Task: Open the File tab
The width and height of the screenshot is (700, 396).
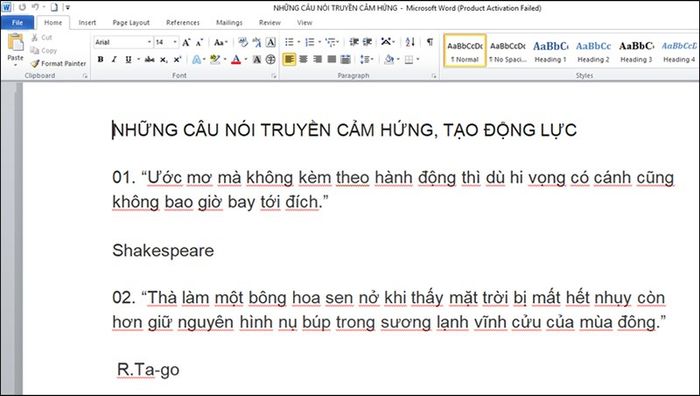Action: click(17, 22)
